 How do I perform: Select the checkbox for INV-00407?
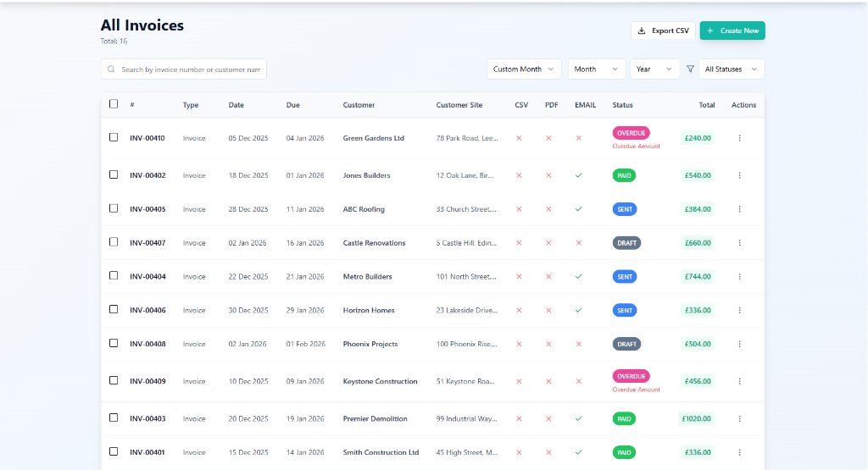(x=114, y=241)
